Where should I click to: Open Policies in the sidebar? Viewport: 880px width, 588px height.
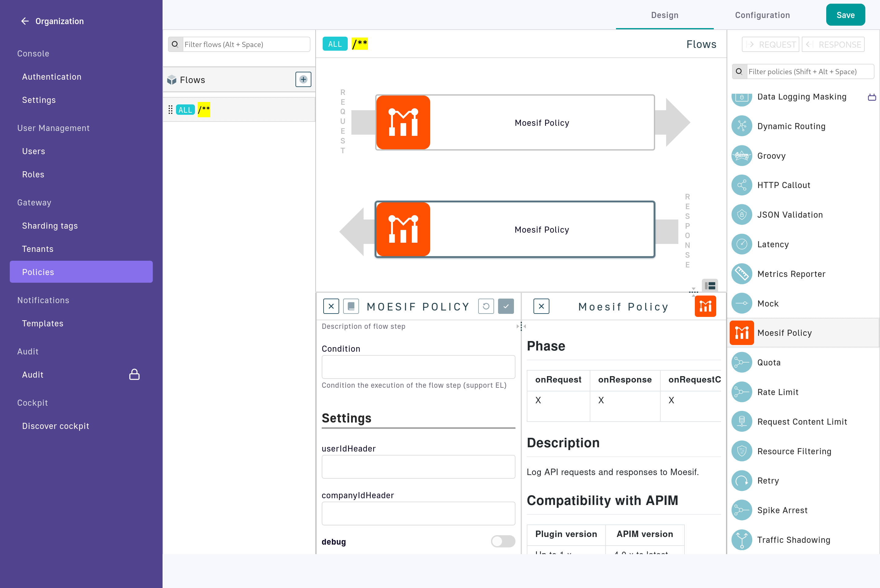click(81, 272)
